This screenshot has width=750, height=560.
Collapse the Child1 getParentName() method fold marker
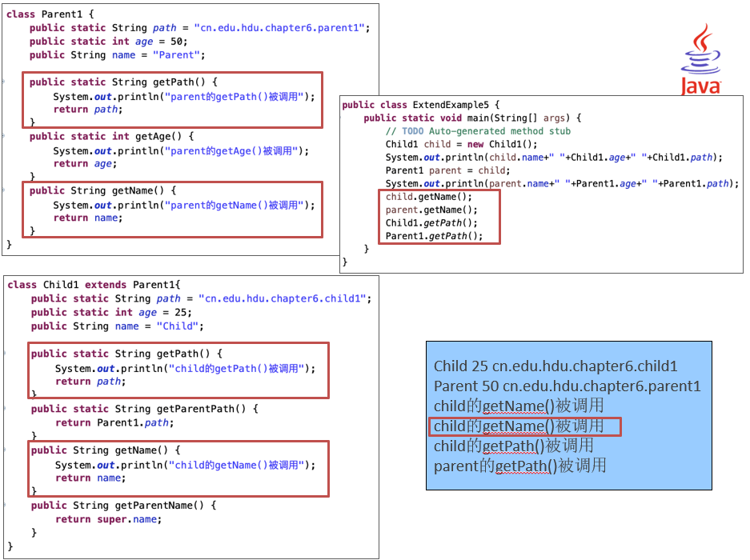5,506
